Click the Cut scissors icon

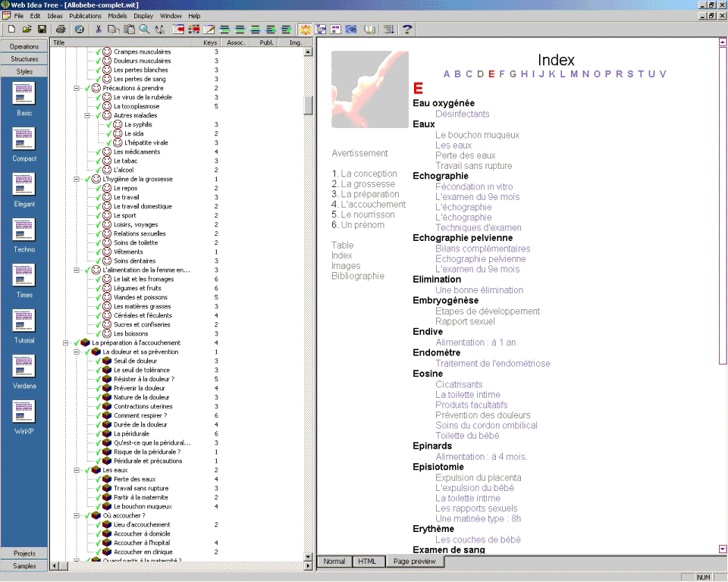pyautogui.click(x=98, y=30)
